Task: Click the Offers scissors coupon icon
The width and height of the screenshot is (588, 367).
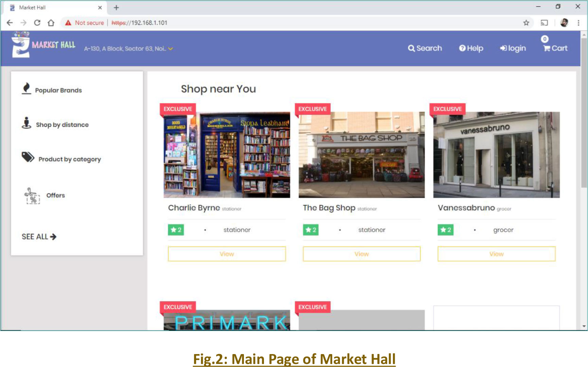Action: click(32, 196)
